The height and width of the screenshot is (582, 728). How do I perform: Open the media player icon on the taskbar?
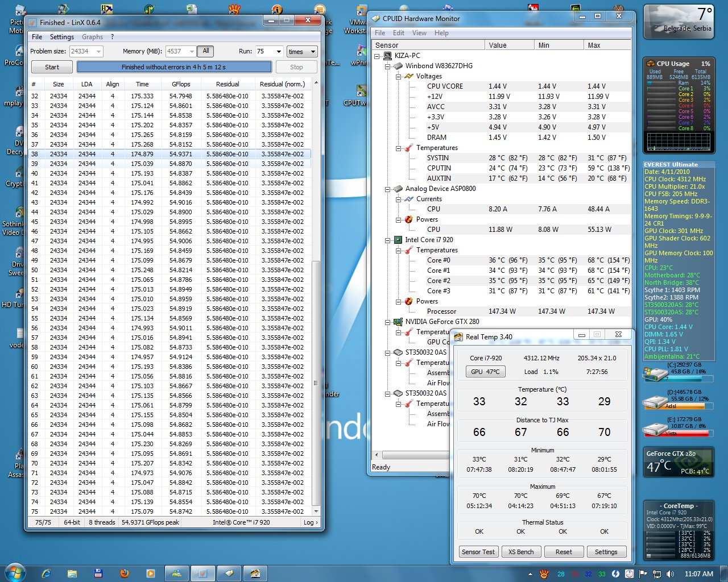pyautogui.click(x=151, y=573)
